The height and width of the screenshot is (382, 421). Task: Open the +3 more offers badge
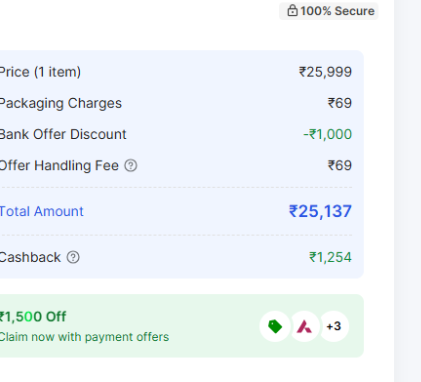tap(334, 326)
